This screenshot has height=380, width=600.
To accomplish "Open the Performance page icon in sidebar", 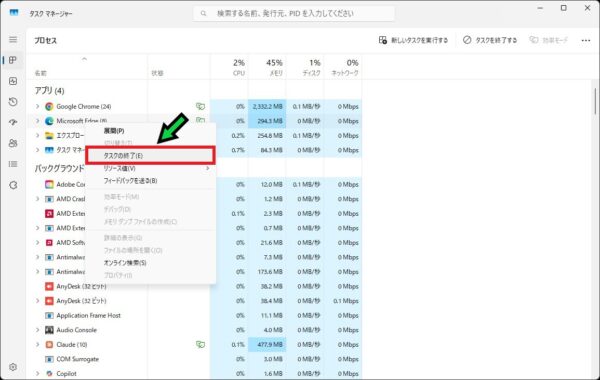I will (x=13, y=81).
